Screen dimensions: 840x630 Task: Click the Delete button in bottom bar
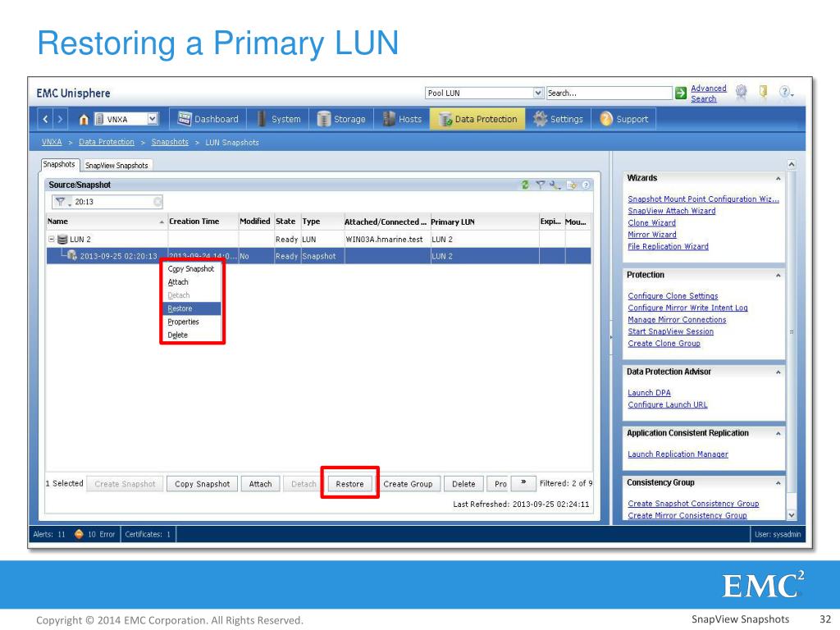[463, 484]
